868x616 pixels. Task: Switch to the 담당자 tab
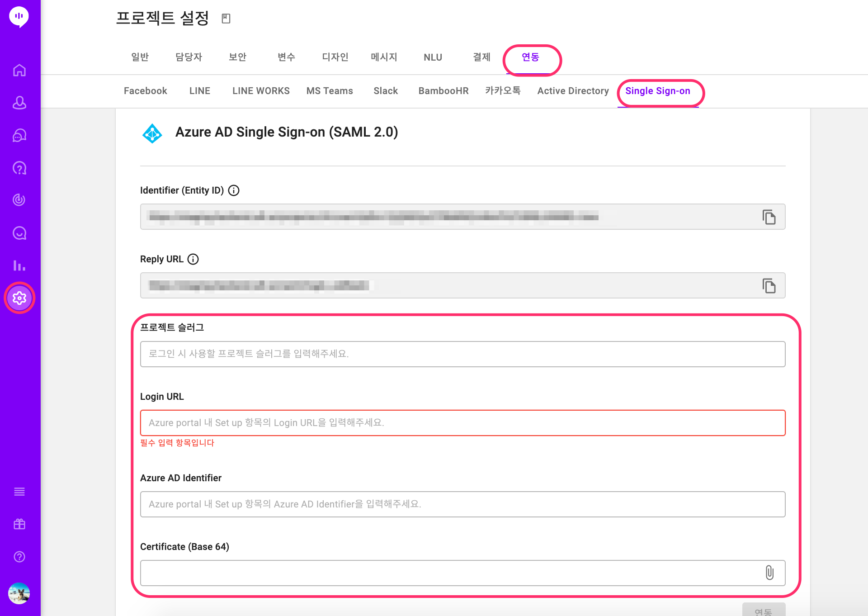(x=189, y=57)
